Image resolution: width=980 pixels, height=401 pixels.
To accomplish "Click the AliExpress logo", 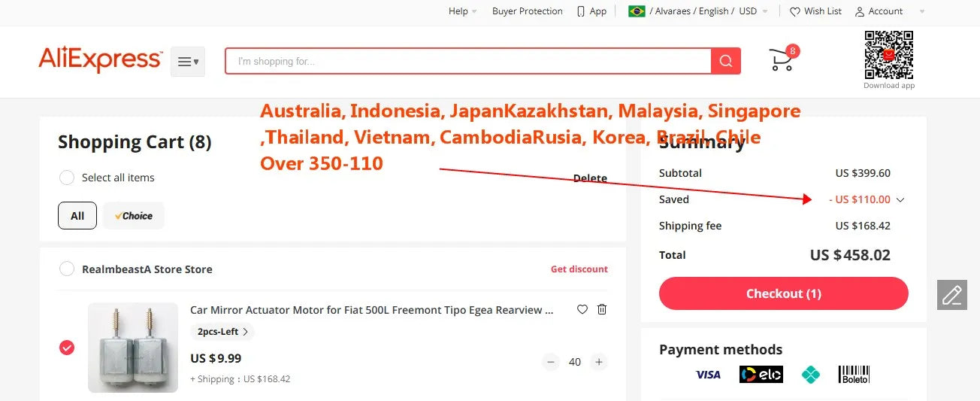I will (100, 60).
